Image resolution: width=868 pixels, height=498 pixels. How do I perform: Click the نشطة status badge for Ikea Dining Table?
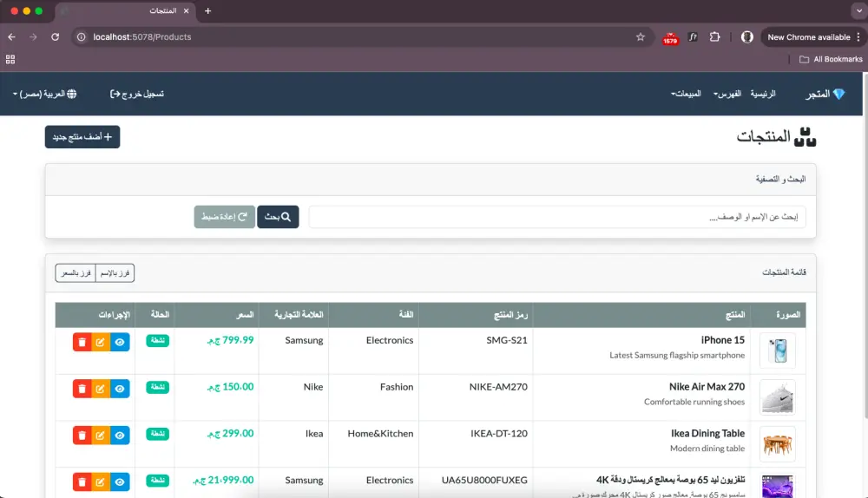158,434
